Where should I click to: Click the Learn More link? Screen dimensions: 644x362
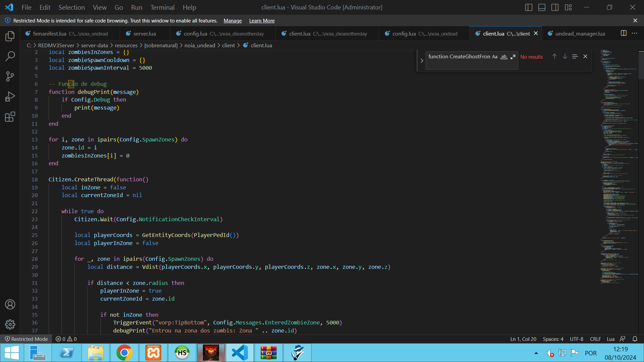(x=262, y=21)
